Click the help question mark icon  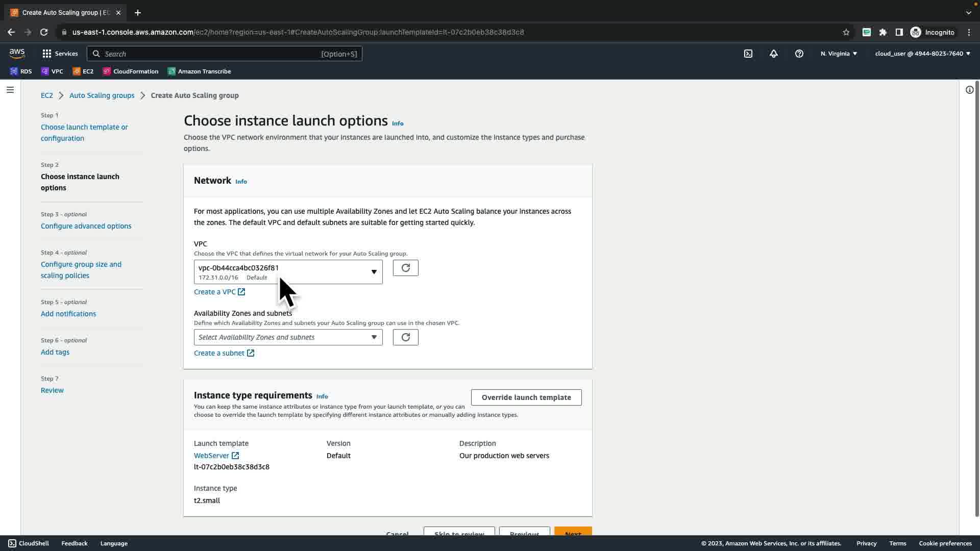(x=799, y=54)
